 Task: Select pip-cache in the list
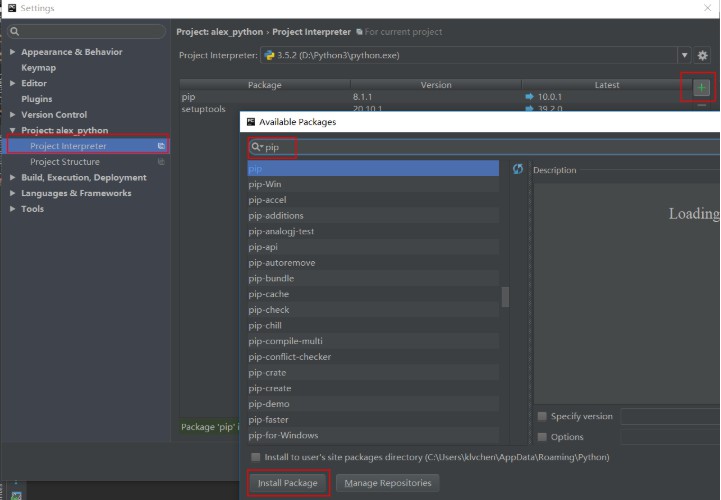point(373,293)
